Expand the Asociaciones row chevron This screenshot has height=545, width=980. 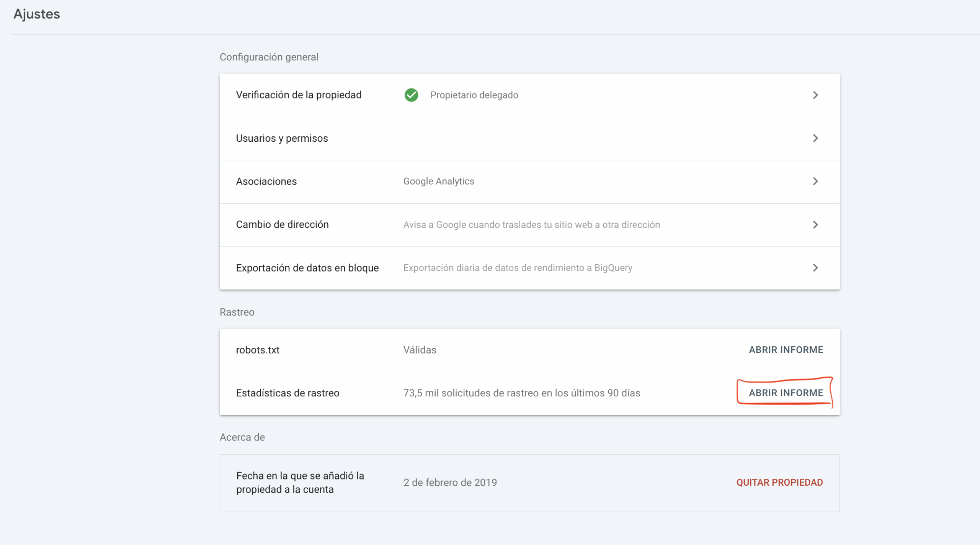tap(815, 181)
